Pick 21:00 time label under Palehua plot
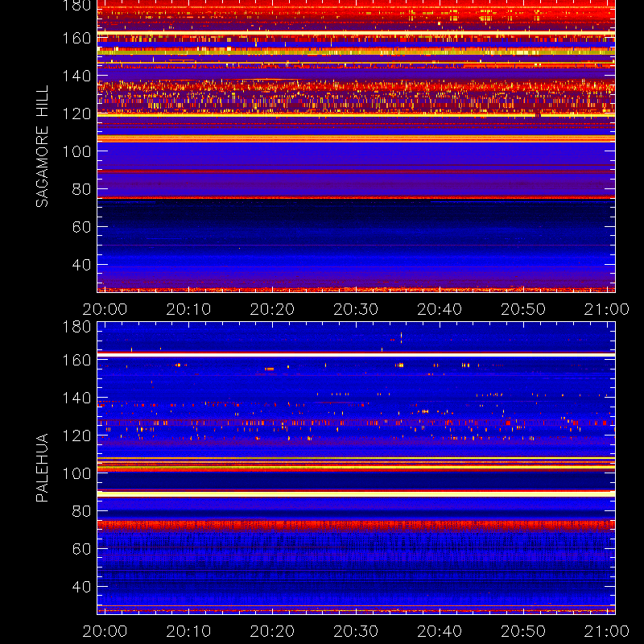 tap(607, 631)
